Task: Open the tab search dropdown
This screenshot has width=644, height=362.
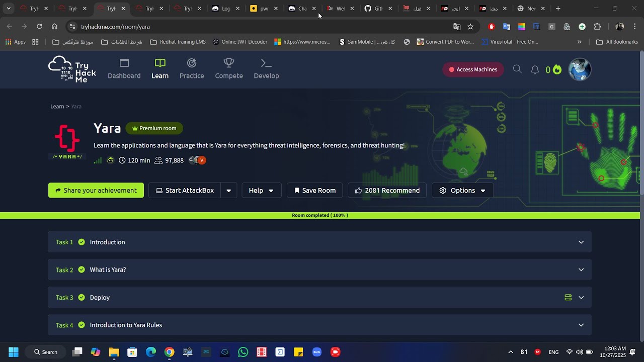Action: [x=9, y=9]
